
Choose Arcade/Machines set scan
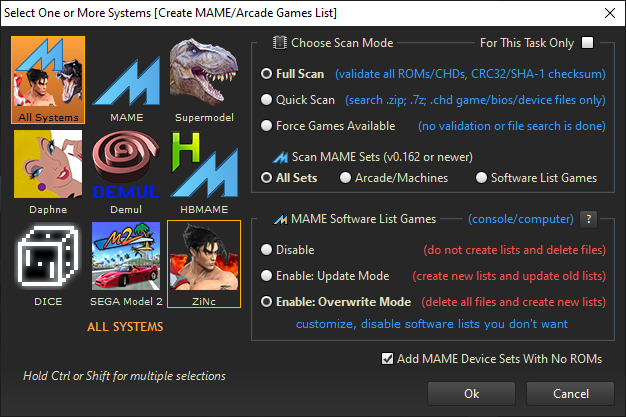pos(346,178)
